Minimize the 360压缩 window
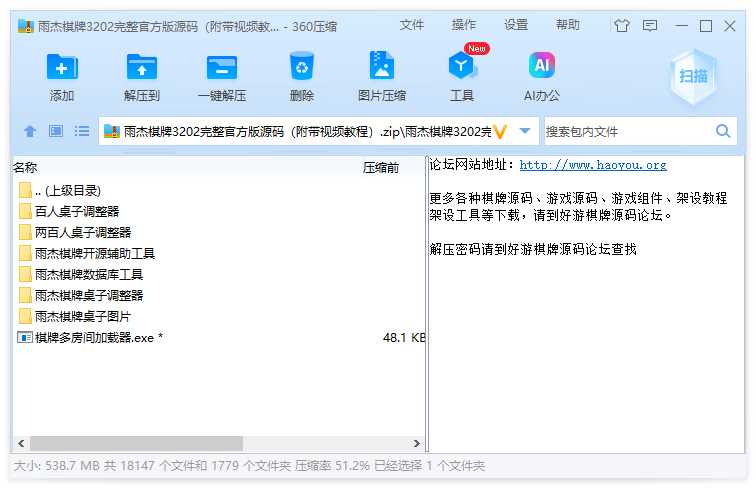Image resolution: width=756 pixels, height=488 pixels. [681, 26]
